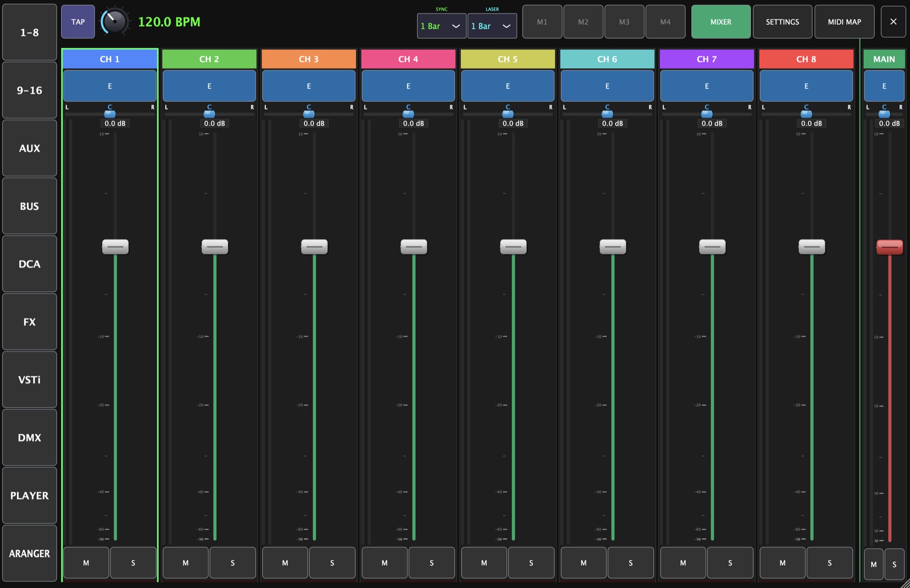
Task: Select memory slot M3
Action: coord(624,22)
